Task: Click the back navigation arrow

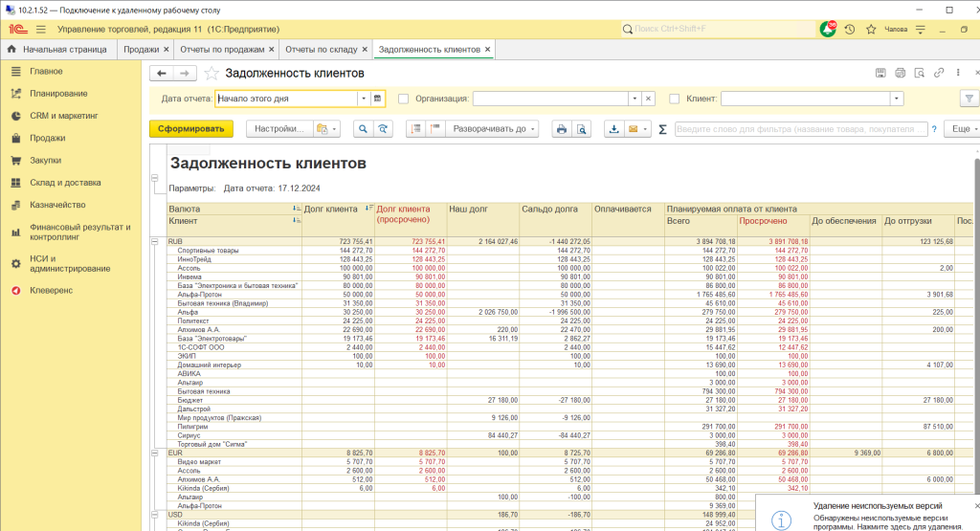Action: 162,74
